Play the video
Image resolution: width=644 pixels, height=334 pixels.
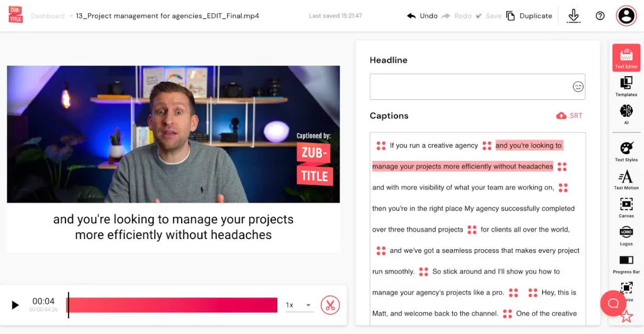15,305
